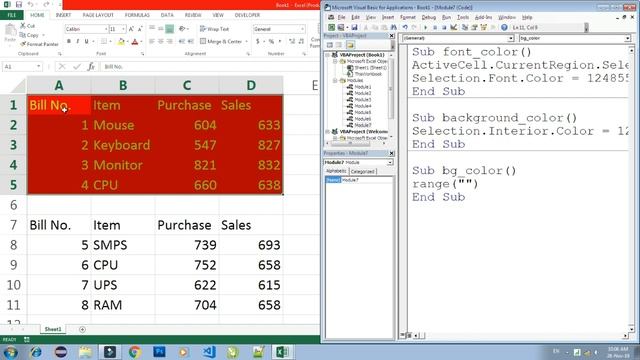Open the INSERT ribbon tab

[63, 15]
